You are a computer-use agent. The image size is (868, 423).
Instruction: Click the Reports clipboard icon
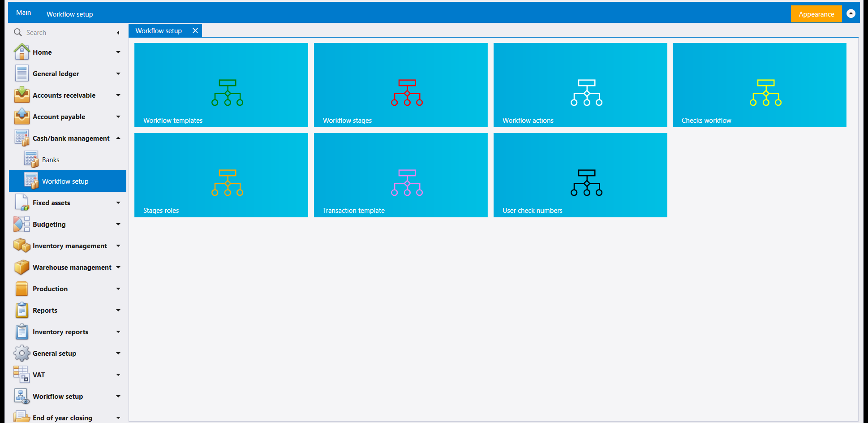point(21,310)
